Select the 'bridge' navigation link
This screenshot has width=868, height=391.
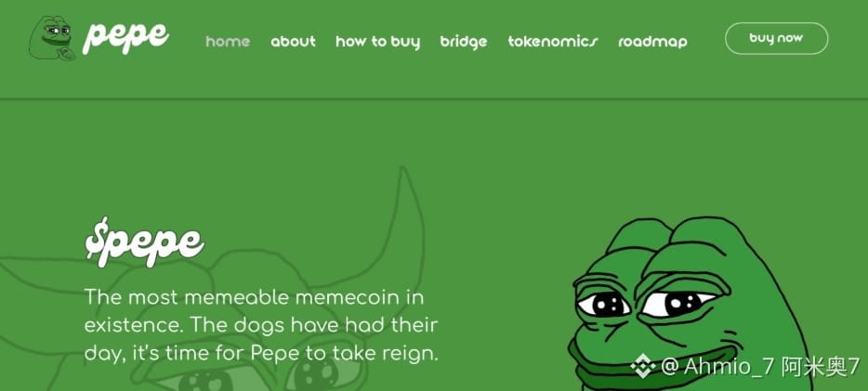(464, 42)
